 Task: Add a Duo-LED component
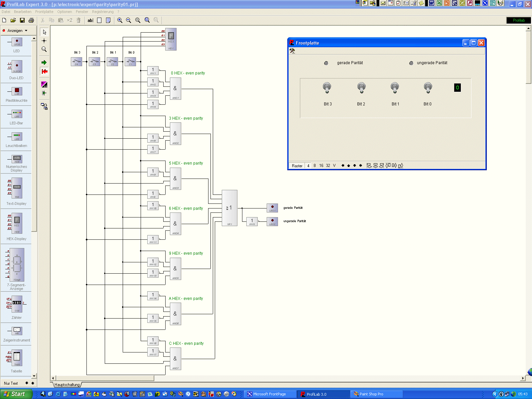pyautogui.click(x=17, y=70)
